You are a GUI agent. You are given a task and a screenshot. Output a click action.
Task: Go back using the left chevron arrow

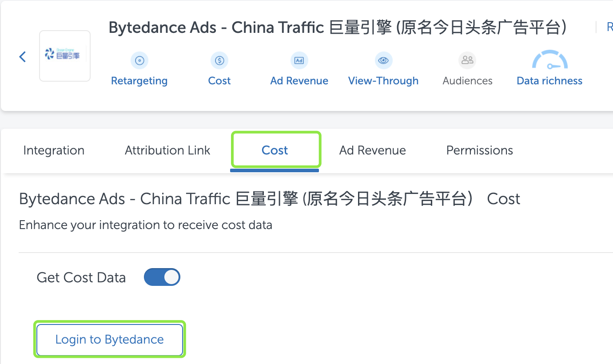pyautogui.click(x=23, y=57)
